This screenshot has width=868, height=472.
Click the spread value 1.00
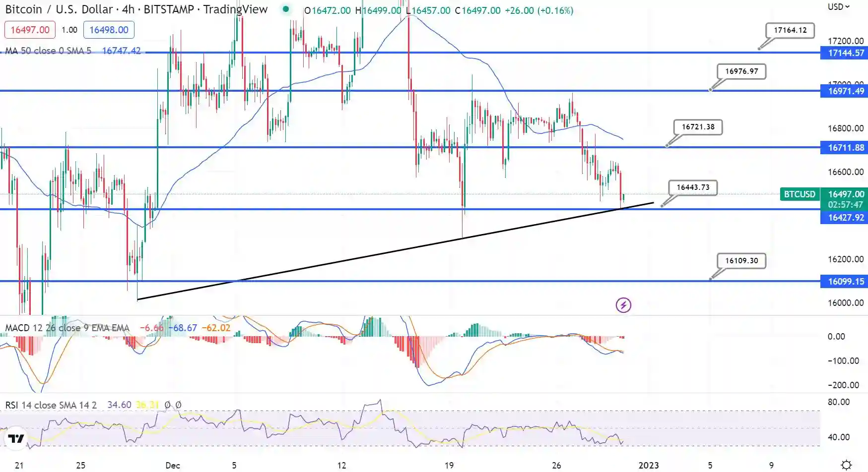click(x=69, y=30)
